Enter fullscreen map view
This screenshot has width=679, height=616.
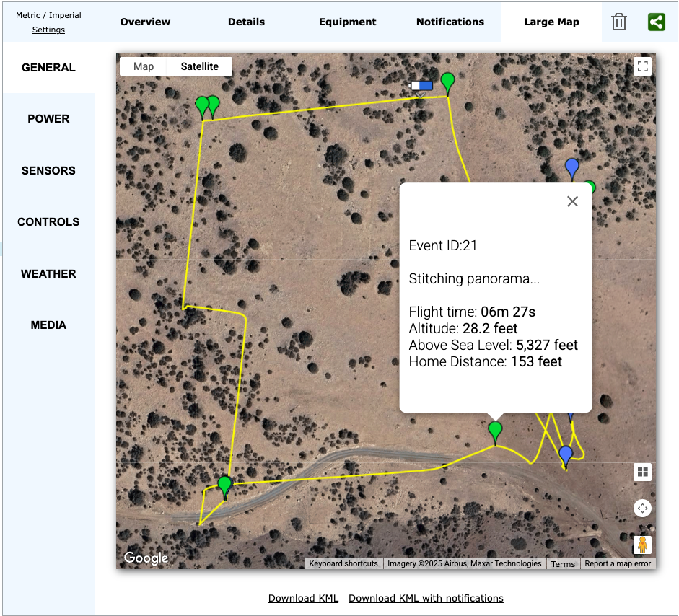pos(642,67)
